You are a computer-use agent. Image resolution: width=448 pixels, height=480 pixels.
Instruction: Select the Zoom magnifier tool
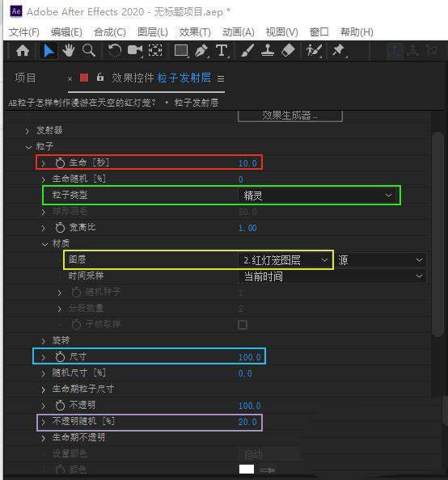pos(89,51)
